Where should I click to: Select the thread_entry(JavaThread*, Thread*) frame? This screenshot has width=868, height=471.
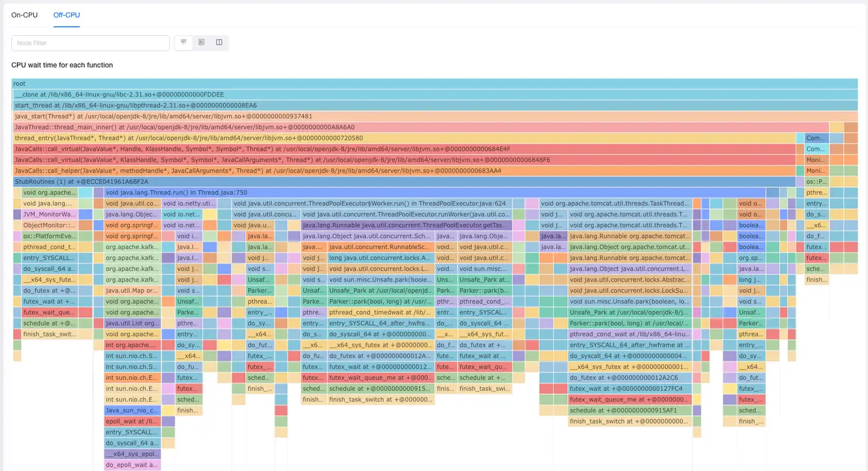[x=404, y=138]
